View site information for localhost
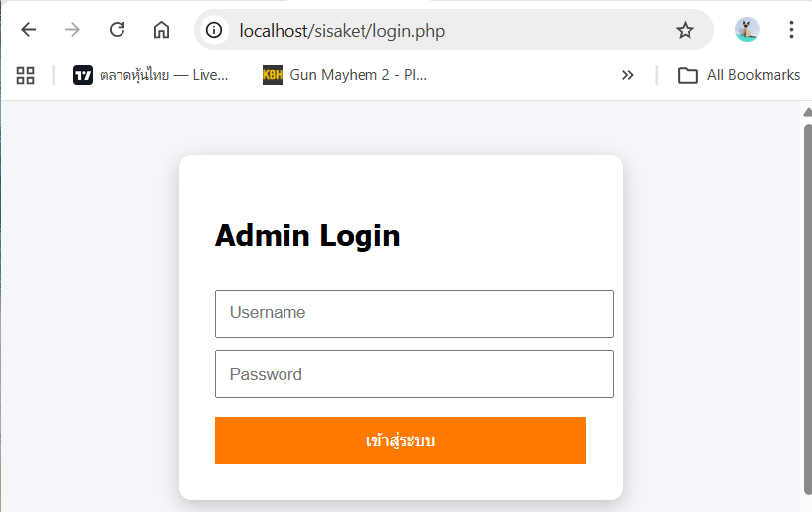 coord(214,30)
